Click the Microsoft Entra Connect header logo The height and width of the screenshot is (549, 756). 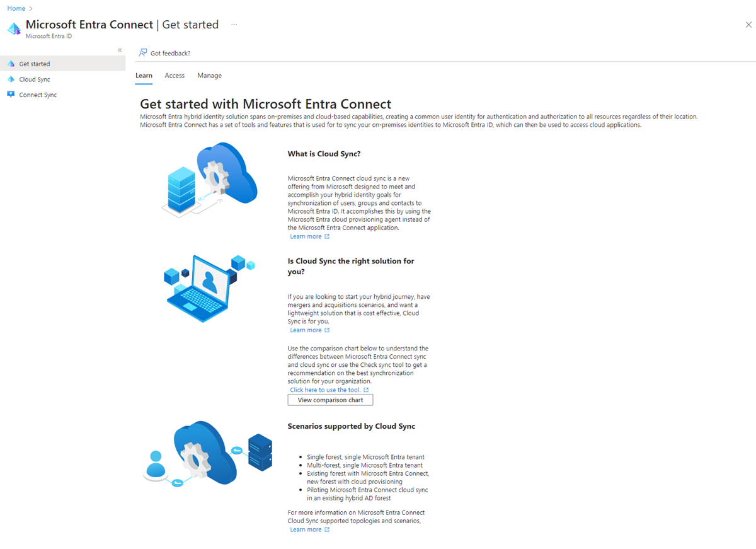coord(14,28)
